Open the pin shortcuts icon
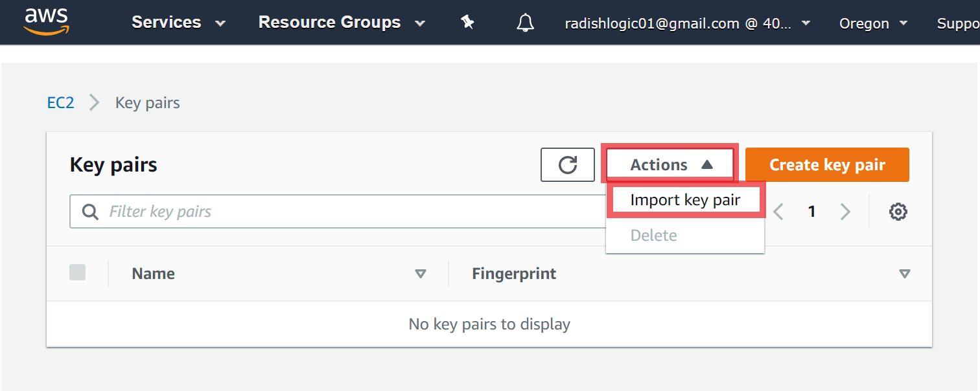 (468, 22)
